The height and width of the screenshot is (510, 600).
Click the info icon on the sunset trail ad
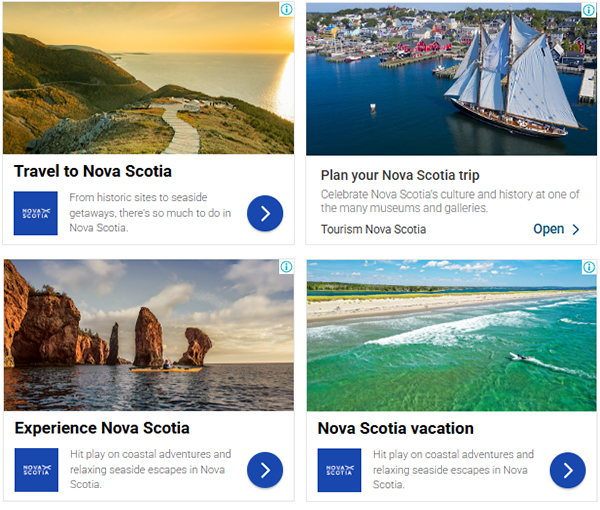pos(286,9)
